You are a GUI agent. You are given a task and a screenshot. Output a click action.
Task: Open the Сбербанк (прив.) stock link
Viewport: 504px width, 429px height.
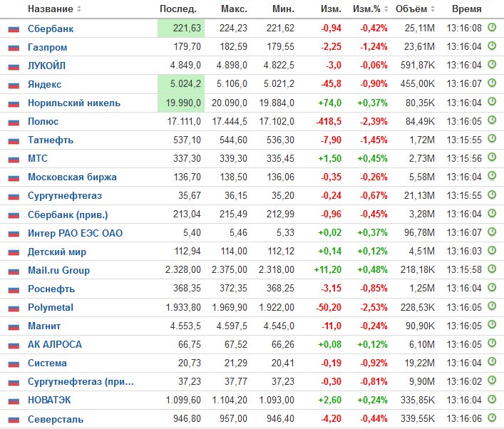(x=68, y=214)
